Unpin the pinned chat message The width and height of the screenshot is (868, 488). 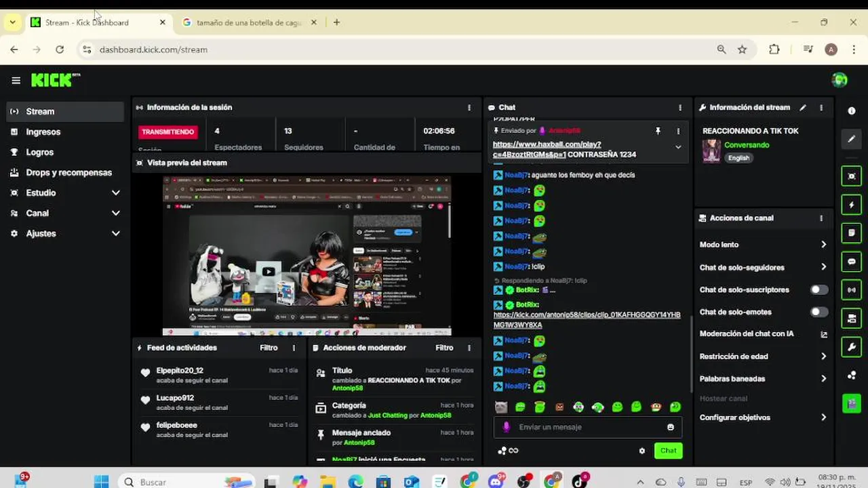pos(658,131)
